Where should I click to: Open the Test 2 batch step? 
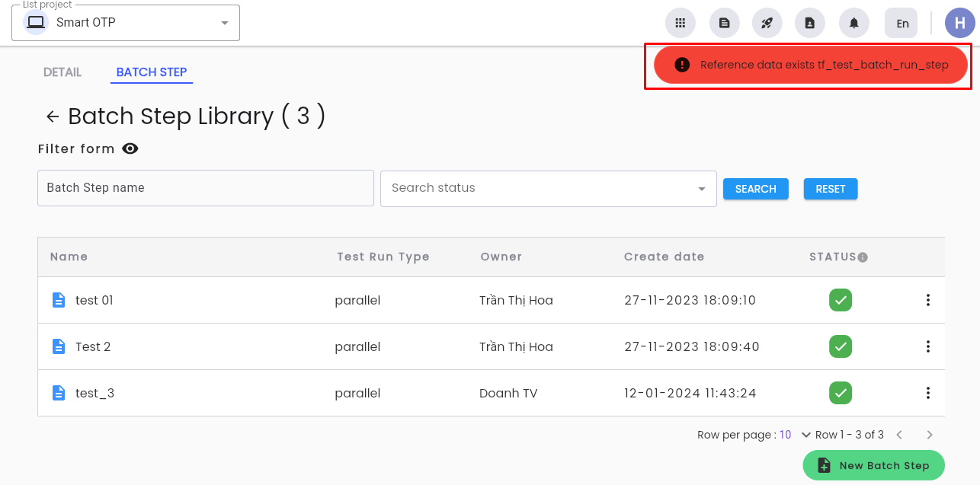point(93,346)
